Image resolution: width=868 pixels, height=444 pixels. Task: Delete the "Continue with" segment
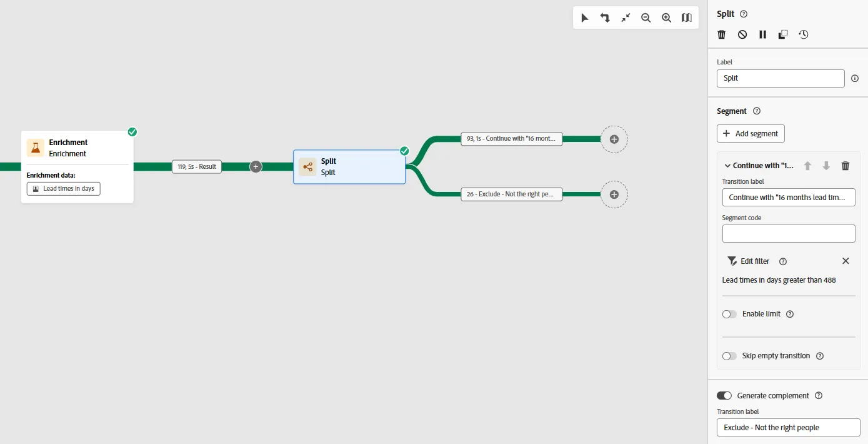point(846,166)
